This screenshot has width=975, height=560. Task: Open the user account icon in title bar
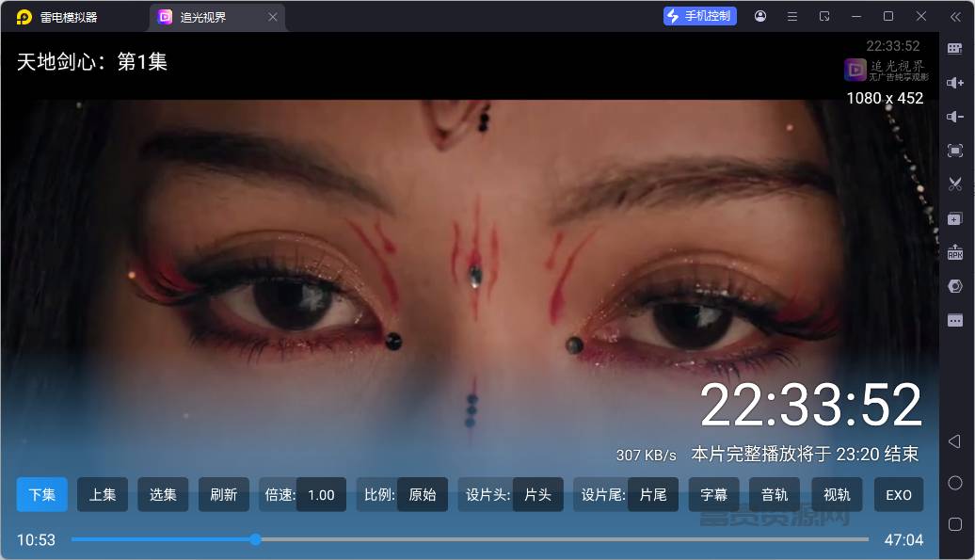click(x=759, y=16)
